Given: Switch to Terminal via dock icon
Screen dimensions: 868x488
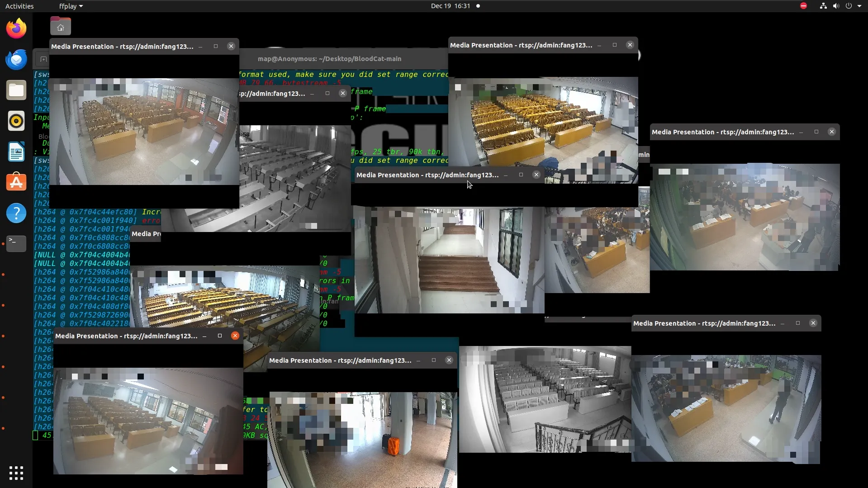Looking at the screenshot, I should click(16, 244).
